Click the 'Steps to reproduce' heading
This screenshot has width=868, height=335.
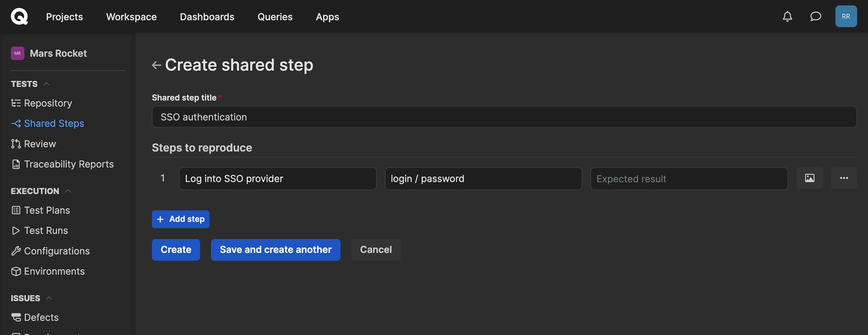202,148
